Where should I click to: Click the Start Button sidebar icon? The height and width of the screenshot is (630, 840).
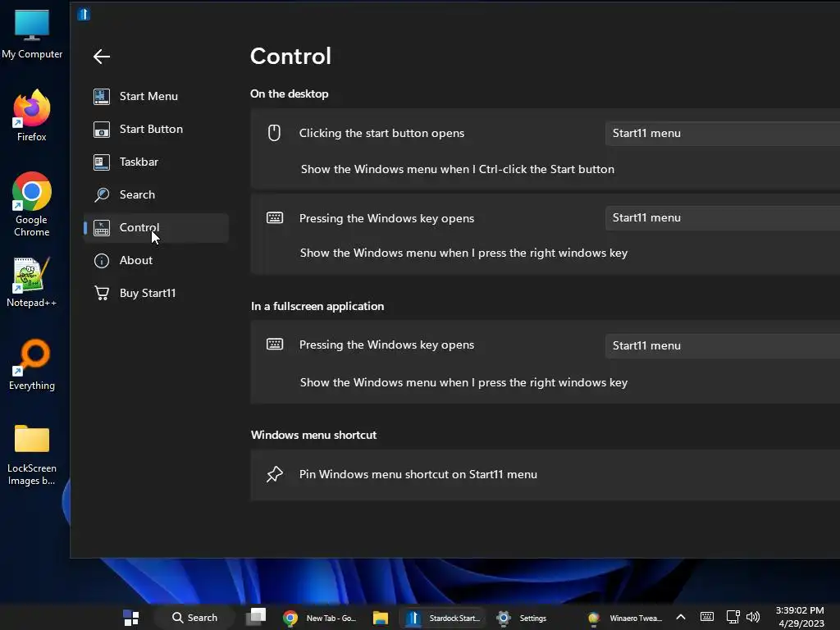102,130
